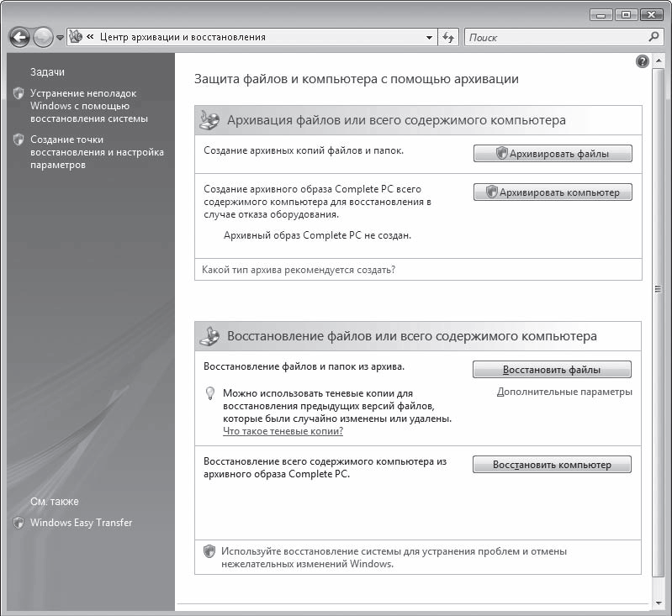672x616 pixels.
Task: Click the Forward navigation arrow button
Action: pyautogui.click(x=44, y=37)
